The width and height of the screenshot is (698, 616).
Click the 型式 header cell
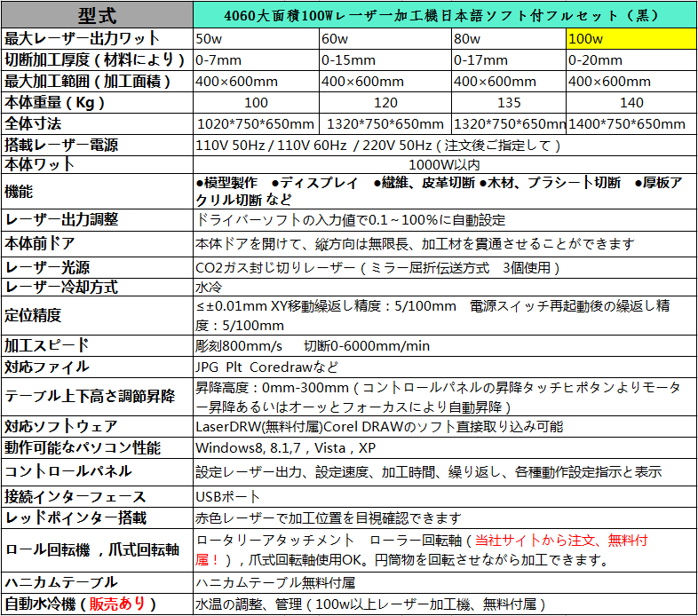point(97,16)
